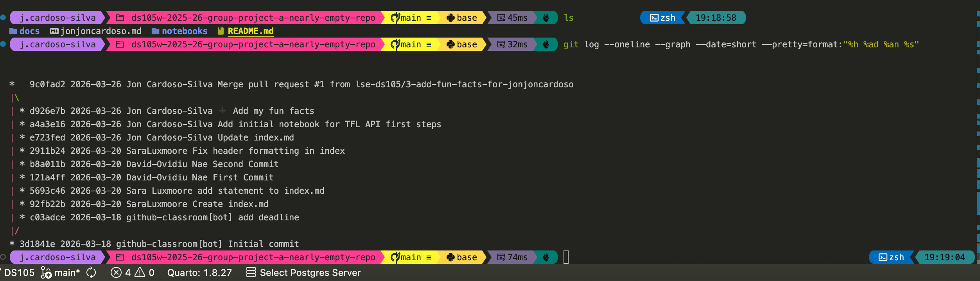The width and height of the screenshot is (980, 281).
Task: Click the terminal cursor at the bottom prompt
Action: (566, 257)
